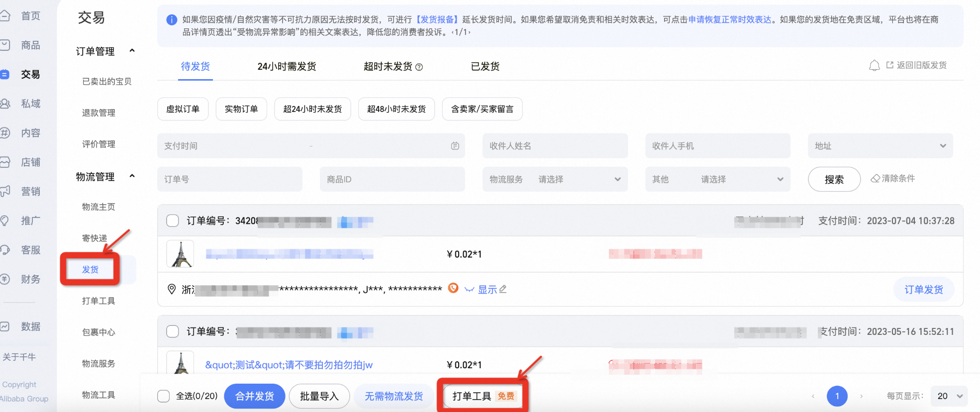Screen dimensions: 980x412
Task: Click the calendar icon in 支付时间 field
Action: point(455,146)
